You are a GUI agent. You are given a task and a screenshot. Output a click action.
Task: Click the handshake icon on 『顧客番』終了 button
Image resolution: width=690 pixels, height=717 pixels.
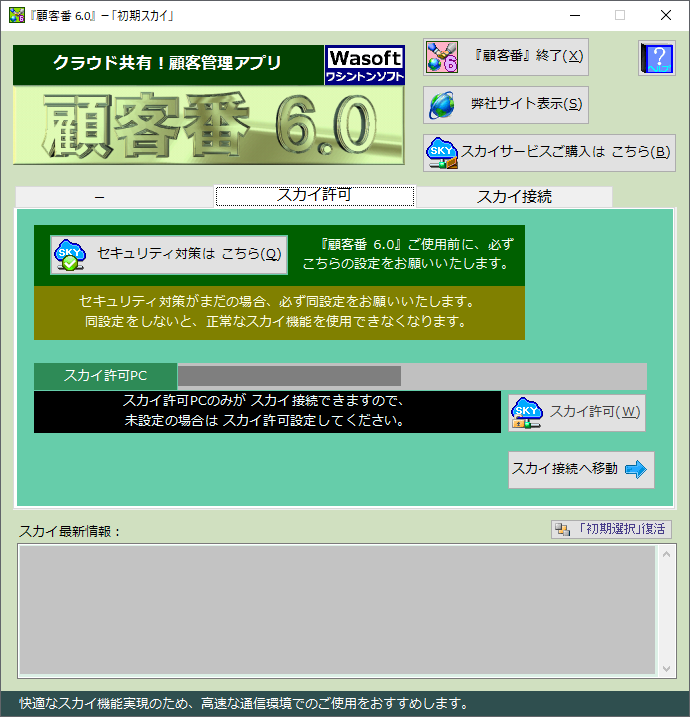[x=441, y=57]
